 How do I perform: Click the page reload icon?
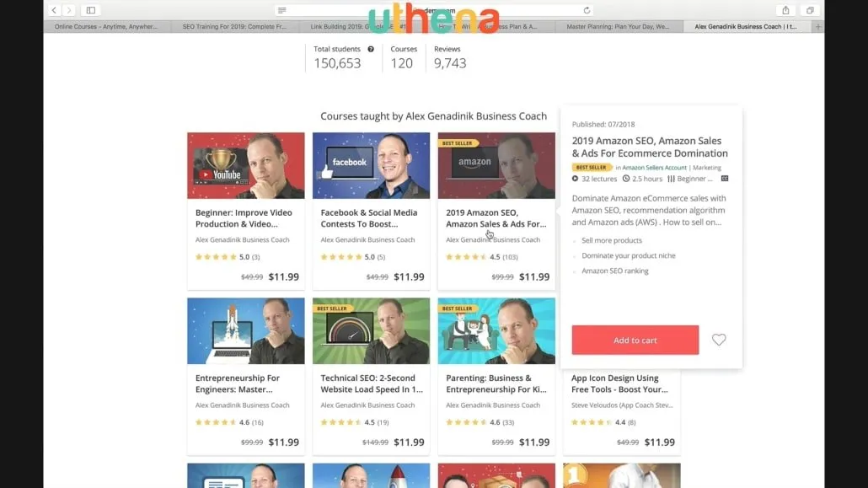[587, 10]
